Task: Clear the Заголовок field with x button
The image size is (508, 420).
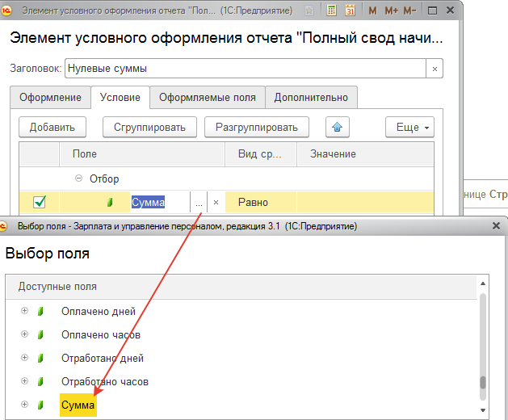Action: (435, 69)
